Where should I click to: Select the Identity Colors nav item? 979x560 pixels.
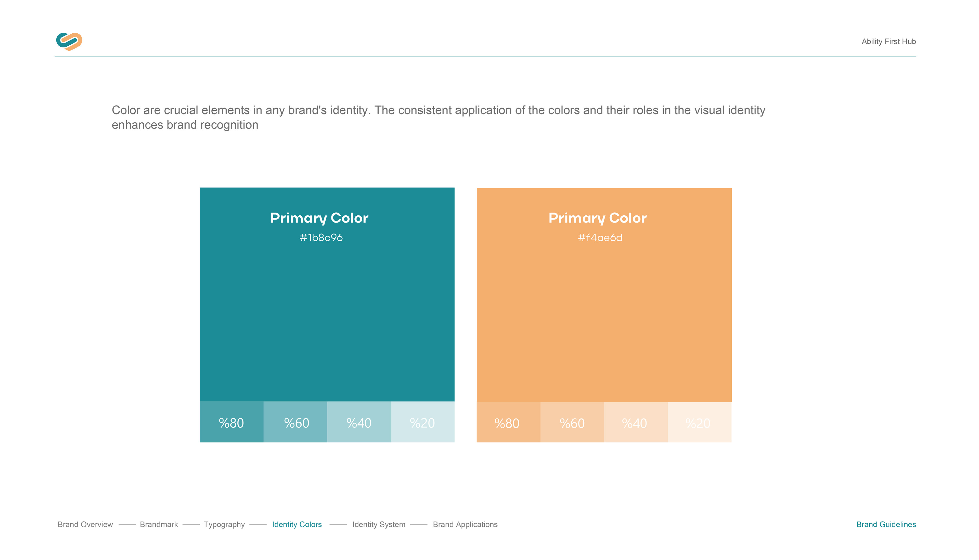297,525
